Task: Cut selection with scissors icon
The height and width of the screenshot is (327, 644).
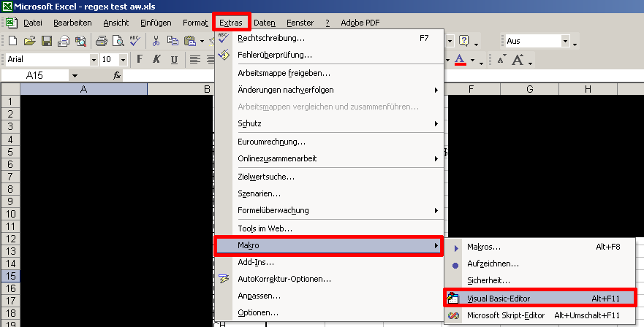Action: tap(156, 41)
